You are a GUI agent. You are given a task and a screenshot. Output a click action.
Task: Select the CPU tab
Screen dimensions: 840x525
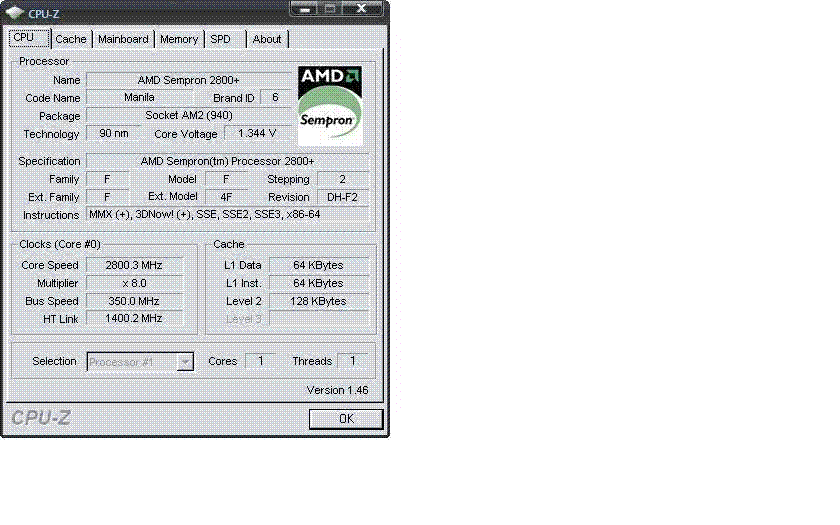29,38
